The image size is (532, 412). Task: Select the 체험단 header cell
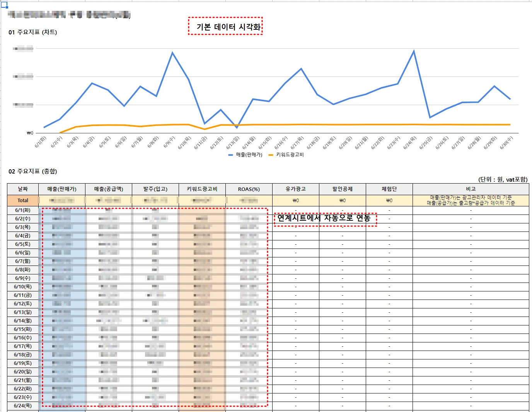389,189
